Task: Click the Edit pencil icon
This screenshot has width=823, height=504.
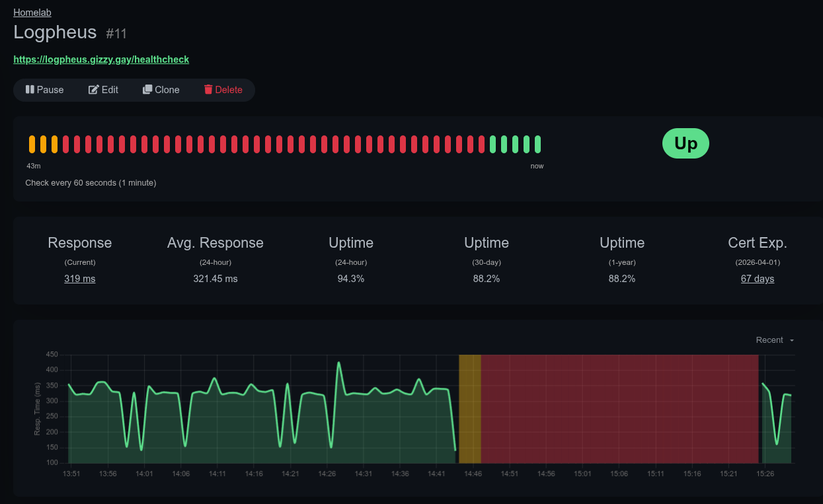Action: [x=94, y=90]
